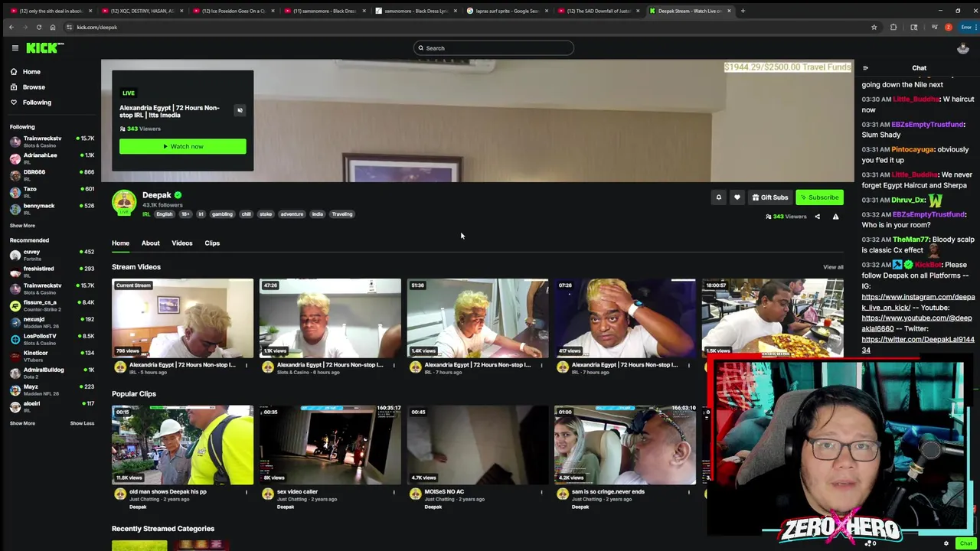This screenshot has width=980, height=551.
Task: Open bennymack channel in sidebar
Action: [x=52, y=209]
